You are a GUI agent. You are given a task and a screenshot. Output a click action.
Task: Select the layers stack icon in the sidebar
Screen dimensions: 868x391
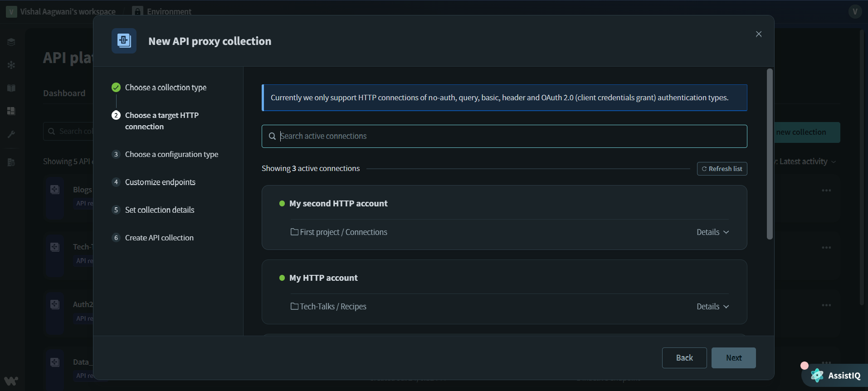click(x=11, y=42)
